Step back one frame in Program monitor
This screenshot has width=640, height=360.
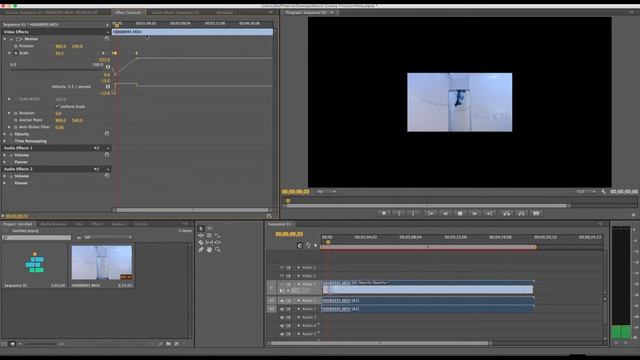coord(445,213)
